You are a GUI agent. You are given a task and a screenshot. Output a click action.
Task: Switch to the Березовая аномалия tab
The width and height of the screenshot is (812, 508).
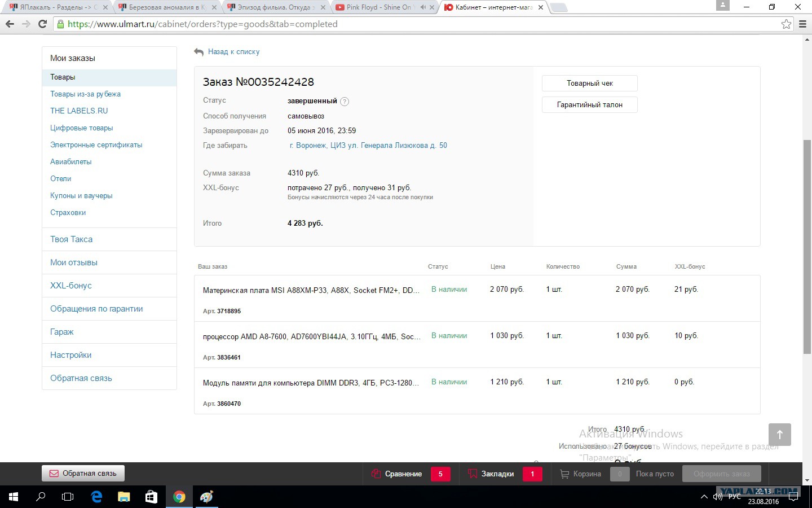coord(167,7)
